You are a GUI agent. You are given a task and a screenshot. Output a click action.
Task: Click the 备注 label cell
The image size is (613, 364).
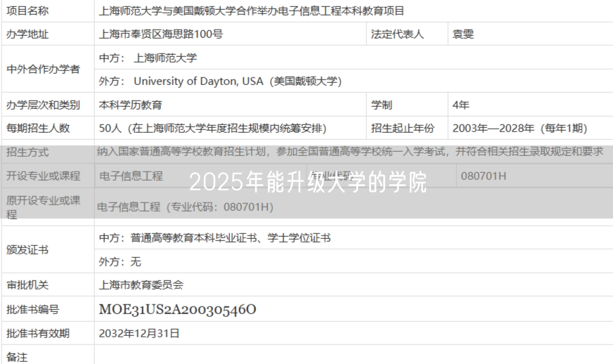pyautogui.click(x=17, y=357)
